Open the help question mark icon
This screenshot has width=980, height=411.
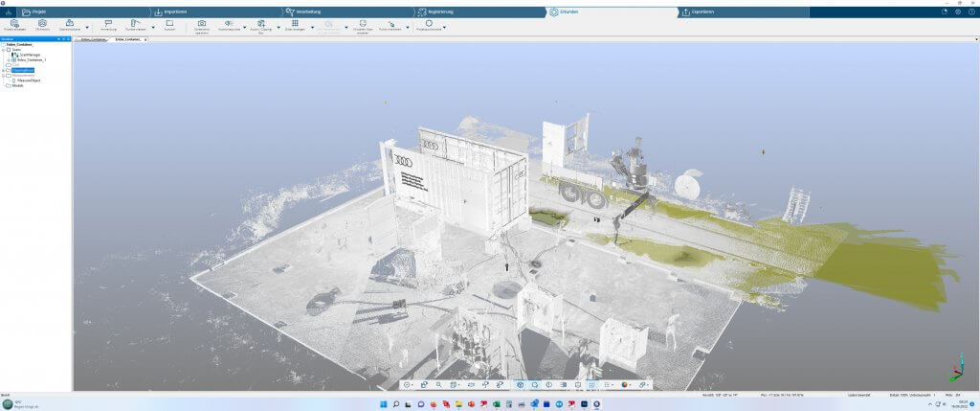pyautogui.click(x=971, y=11)
